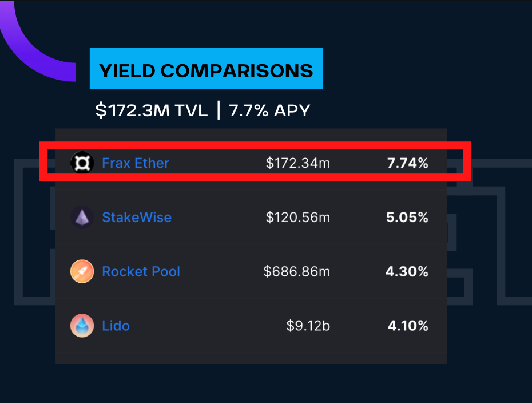The height and width of the screenshot is (403, 532).
Task: Click the Lido droplet icon
Action: pos(81,326)
